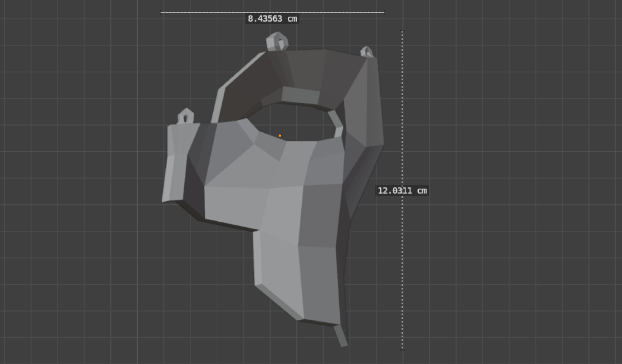
Task: Click top endpoint of vertical dotted ruler
Action: [x=402, y=32]
